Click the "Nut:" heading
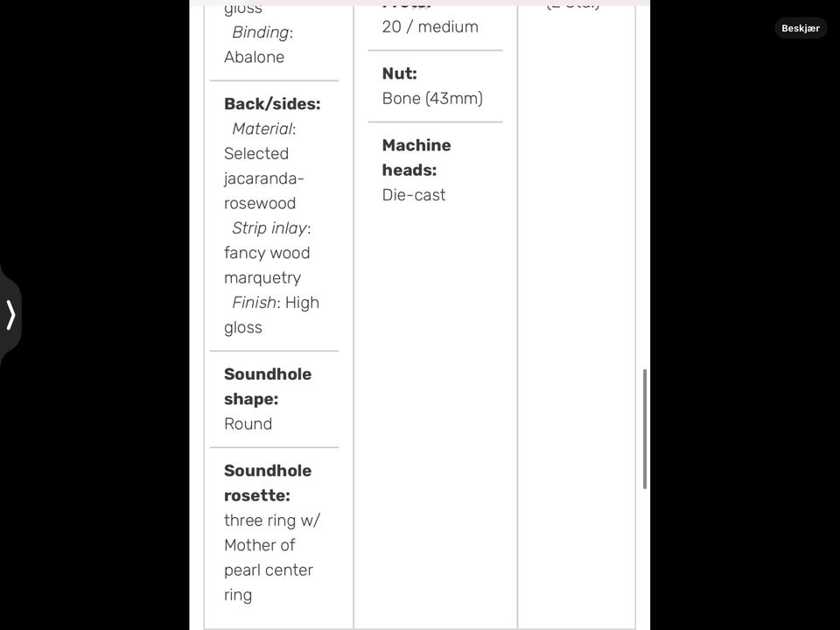This screenshot has height=630, width=840. pyautogui.click(x=399, y=73)
